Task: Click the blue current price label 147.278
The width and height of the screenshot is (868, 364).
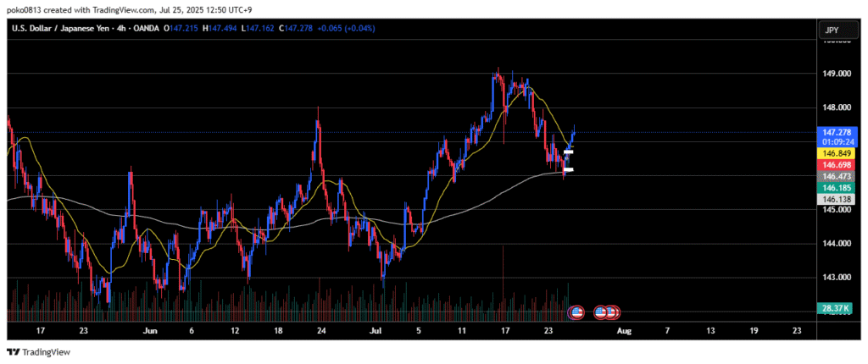Action: [837, 132]
